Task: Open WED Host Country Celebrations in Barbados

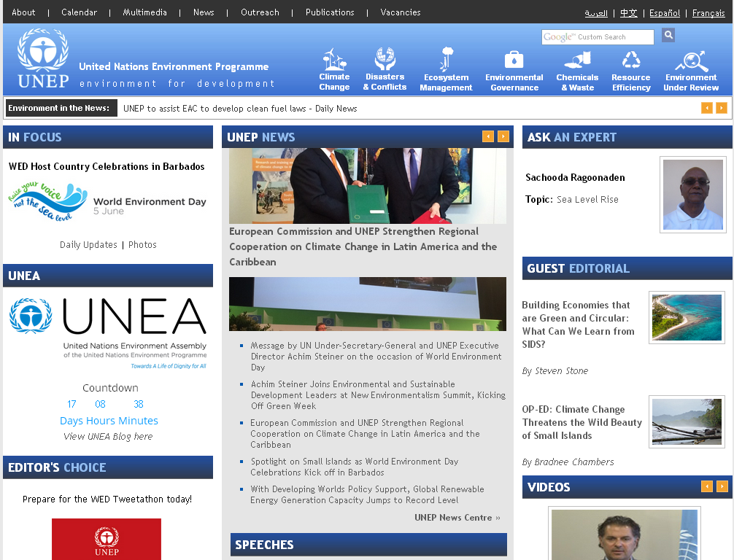Action: pyautogui.click(x=107, y=166)
